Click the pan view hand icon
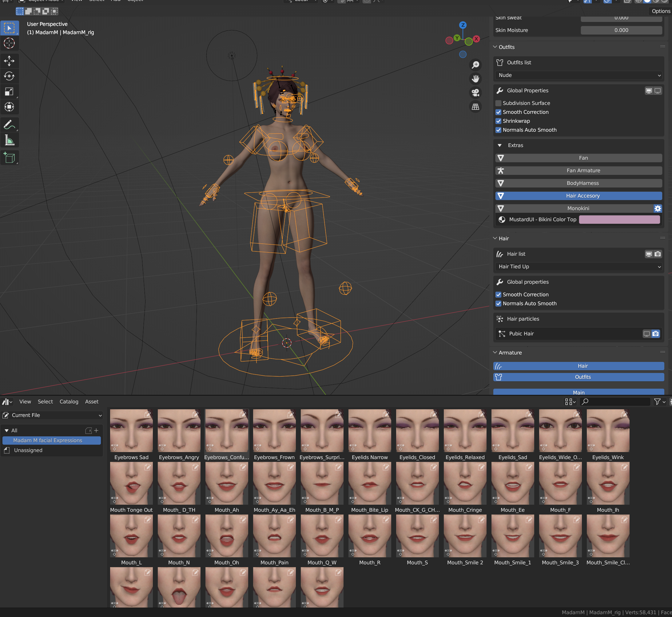672x617 pixels. click(475, 78)
